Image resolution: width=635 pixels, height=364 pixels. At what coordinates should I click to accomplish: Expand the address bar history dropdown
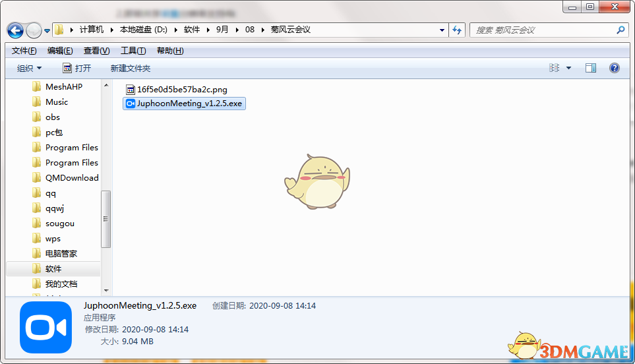click(x=442, y=30)
